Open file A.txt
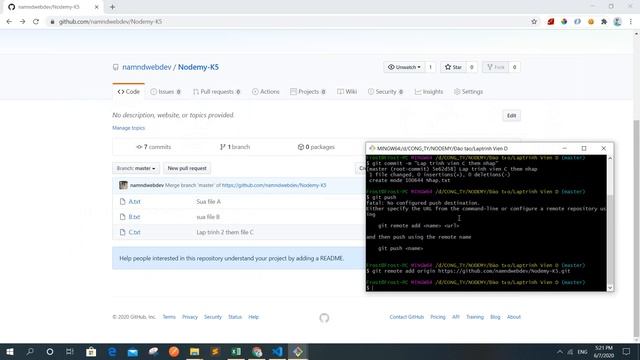 (x=135, y=202)
